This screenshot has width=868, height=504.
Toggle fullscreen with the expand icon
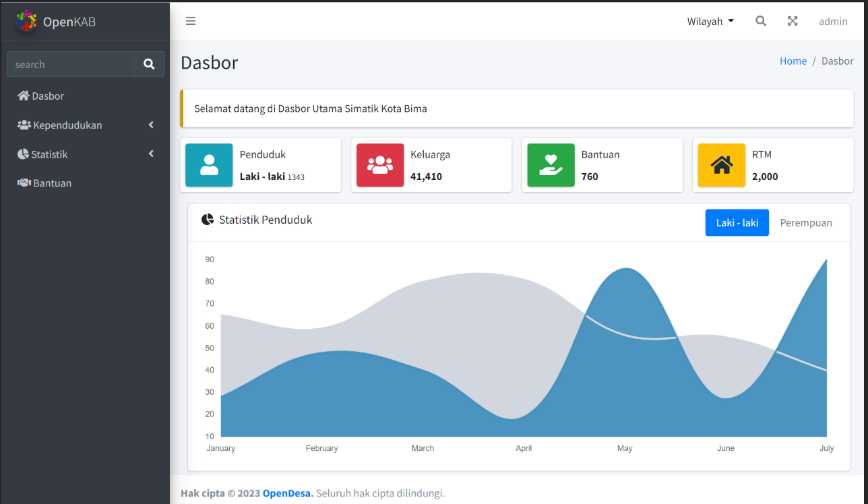[793, 21]
